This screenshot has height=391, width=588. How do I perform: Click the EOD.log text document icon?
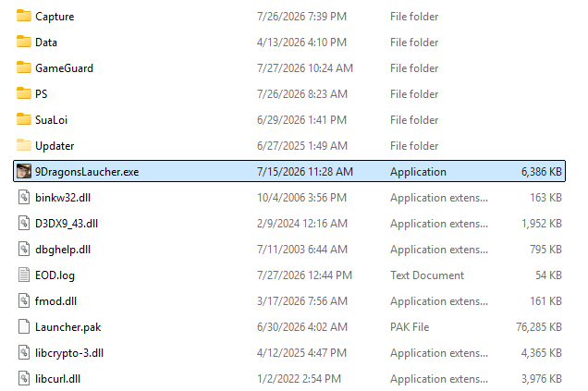pyautogui.click(x=24, y=275)
